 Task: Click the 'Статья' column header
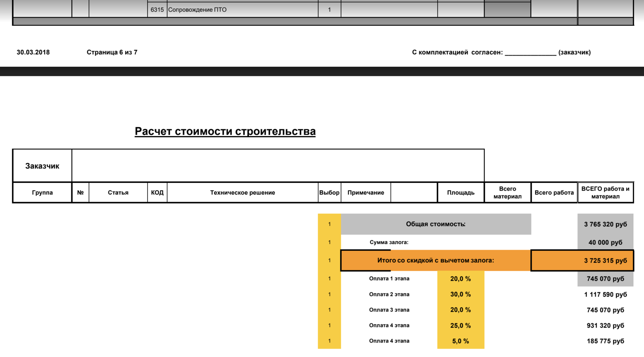tap(118, 192)
